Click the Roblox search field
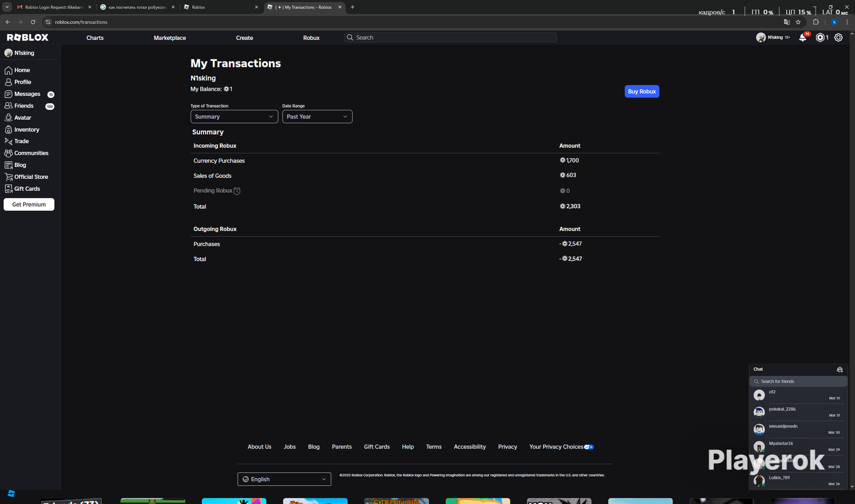 pos(451,37)
